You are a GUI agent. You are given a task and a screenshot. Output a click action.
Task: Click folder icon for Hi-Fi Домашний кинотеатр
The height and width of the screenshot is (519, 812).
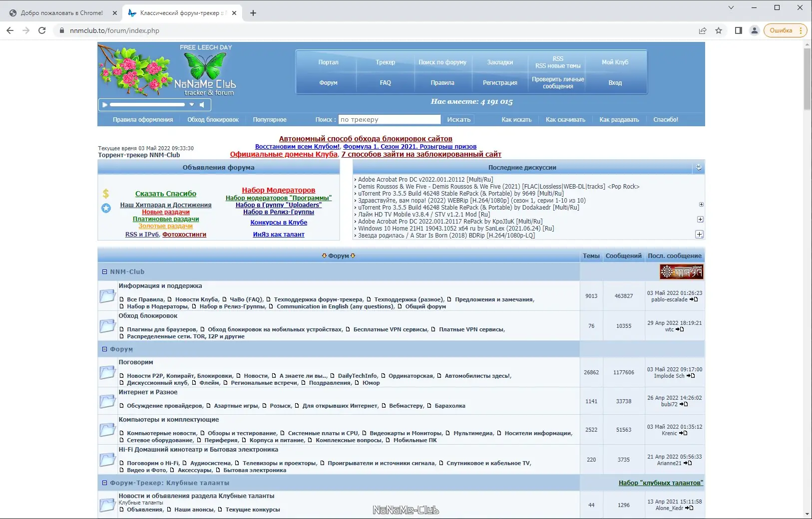click(x=107, y=460)
